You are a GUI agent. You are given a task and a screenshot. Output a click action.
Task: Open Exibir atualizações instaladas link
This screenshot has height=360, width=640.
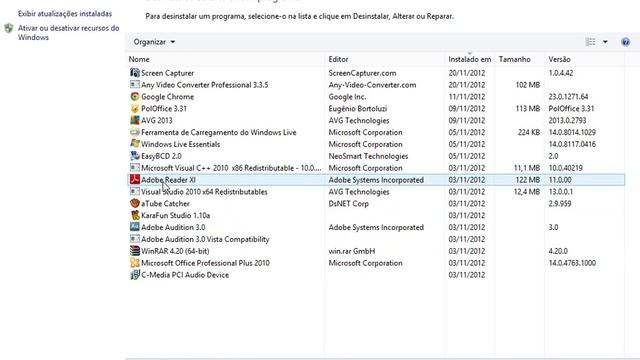(65, 13)
